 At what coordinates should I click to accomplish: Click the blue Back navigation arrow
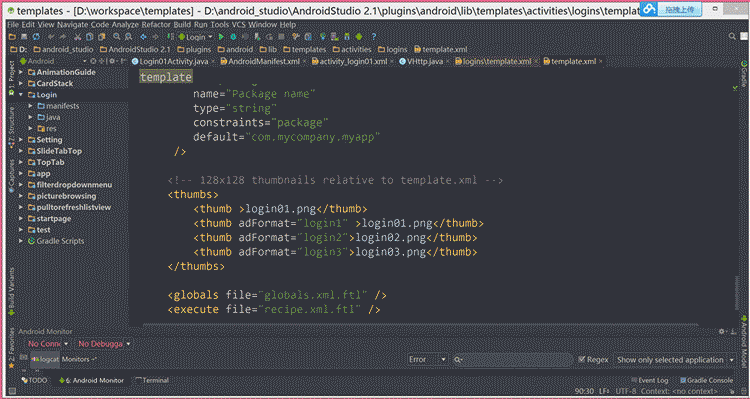(143, 36)
